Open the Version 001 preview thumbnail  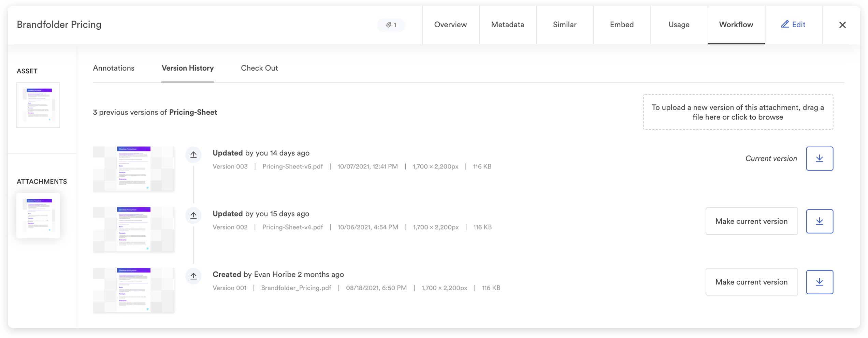point(133,290)
